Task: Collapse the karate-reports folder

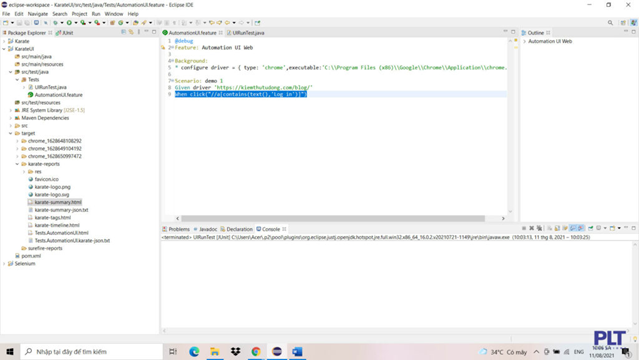Action: tap(17, 164)
